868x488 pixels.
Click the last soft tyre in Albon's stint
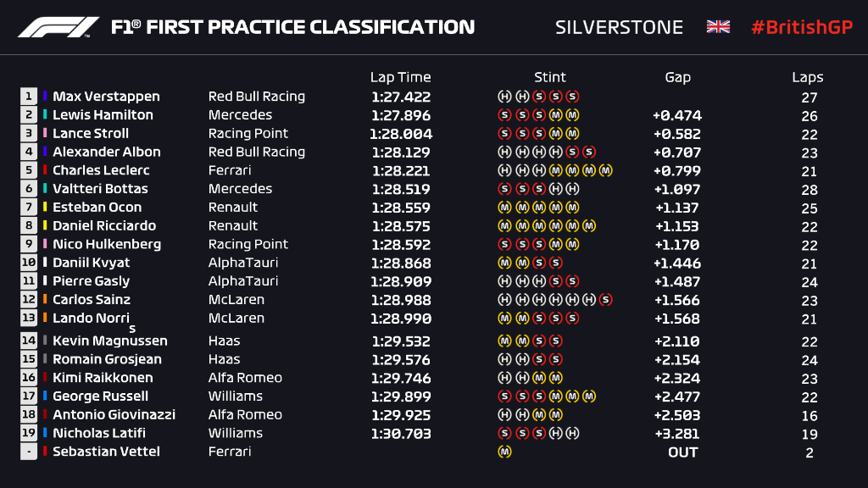(589, 152)
